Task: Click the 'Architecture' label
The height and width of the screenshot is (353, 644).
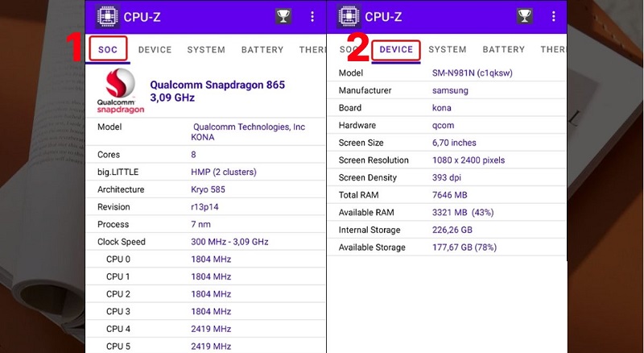Action: (x=121, y=189)
